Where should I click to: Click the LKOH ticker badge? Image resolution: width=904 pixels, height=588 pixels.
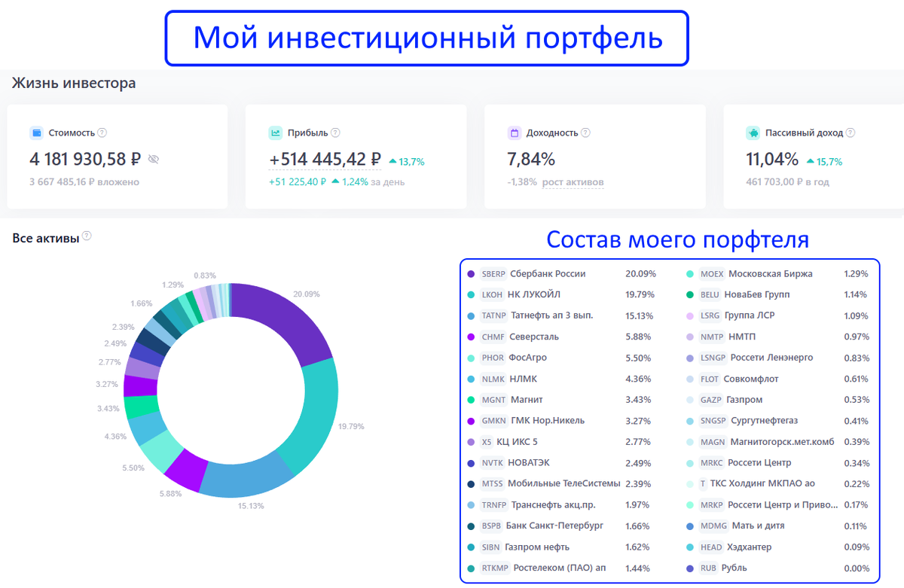tap(493, 295)
